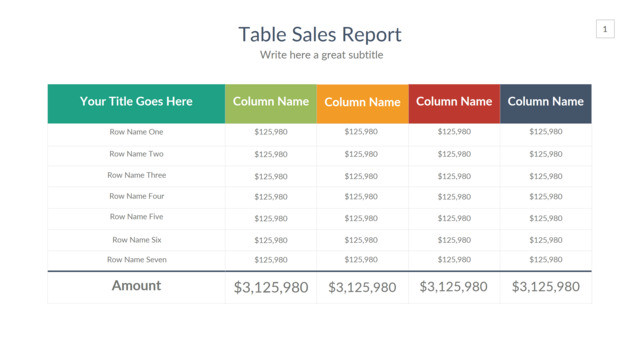
Task: Select the Row Name Four cell
Action: (x=137, y=196)
